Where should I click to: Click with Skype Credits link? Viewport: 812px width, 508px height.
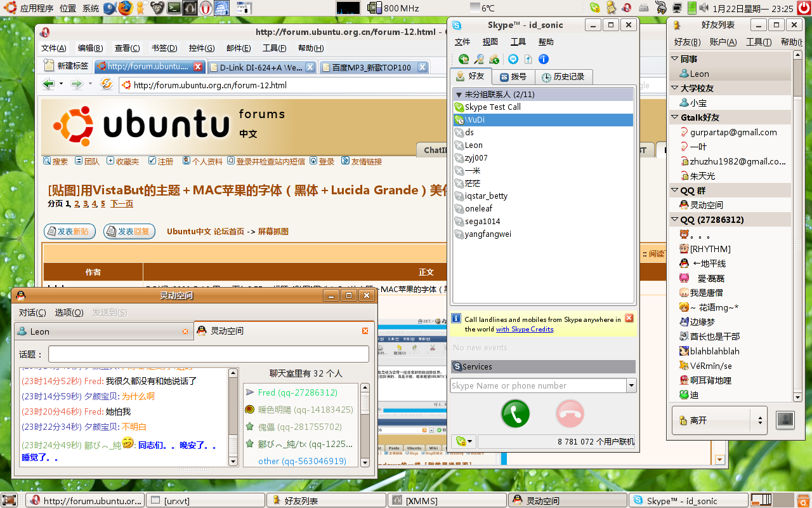coord(525,329)
